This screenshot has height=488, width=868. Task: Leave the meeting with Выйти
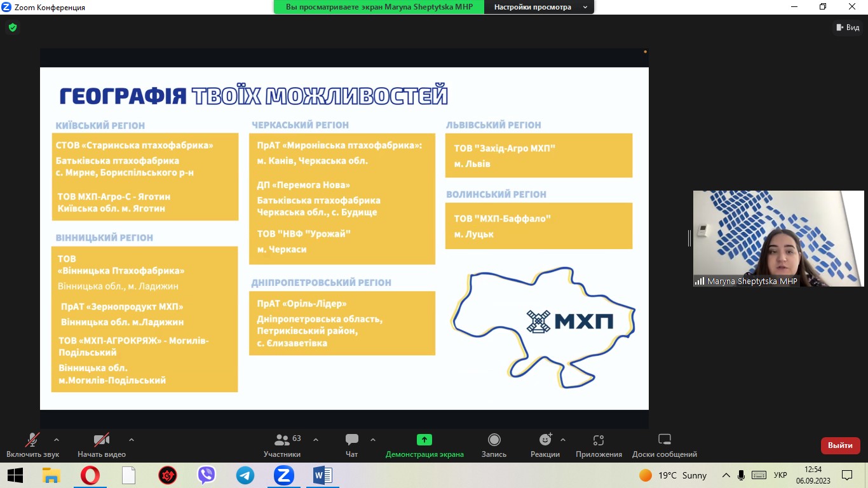pyautogui.click(x=841, y=445)
